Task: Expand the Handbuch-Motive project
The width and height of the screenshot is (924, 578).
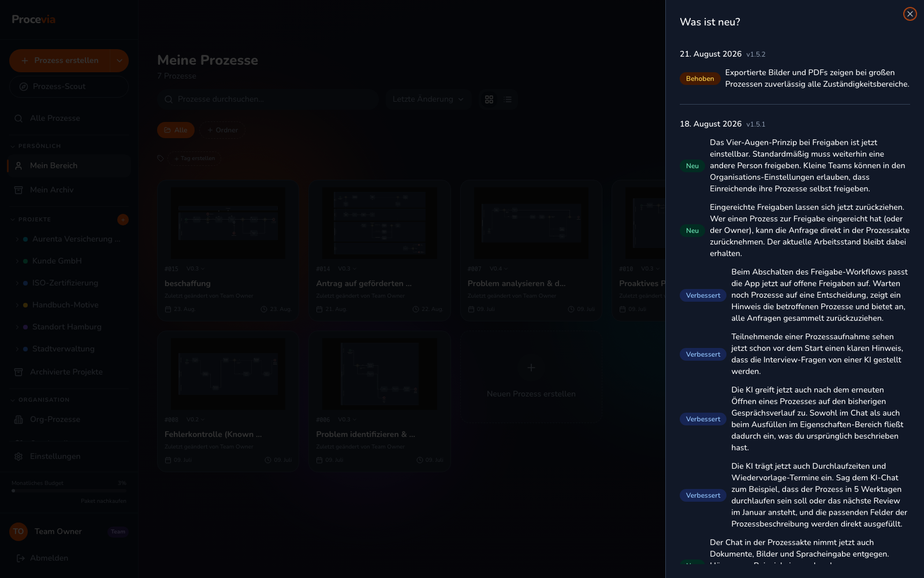Action: (x=17, y=305)
